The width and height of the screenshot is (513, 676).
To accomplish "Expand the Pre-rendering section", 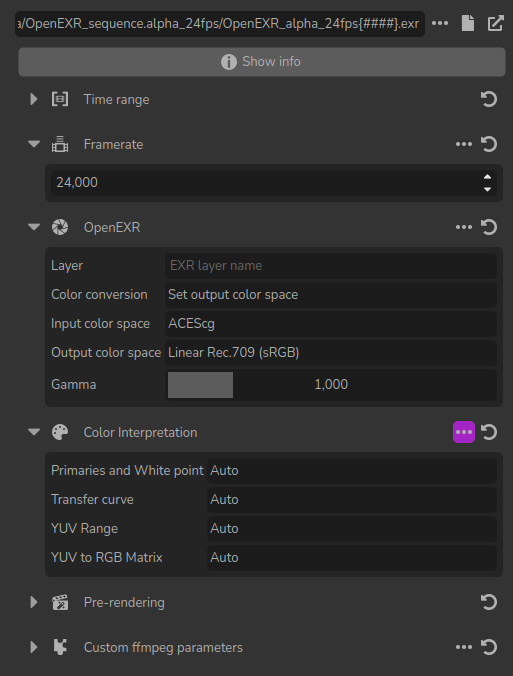I will click(x=34, y=602).
